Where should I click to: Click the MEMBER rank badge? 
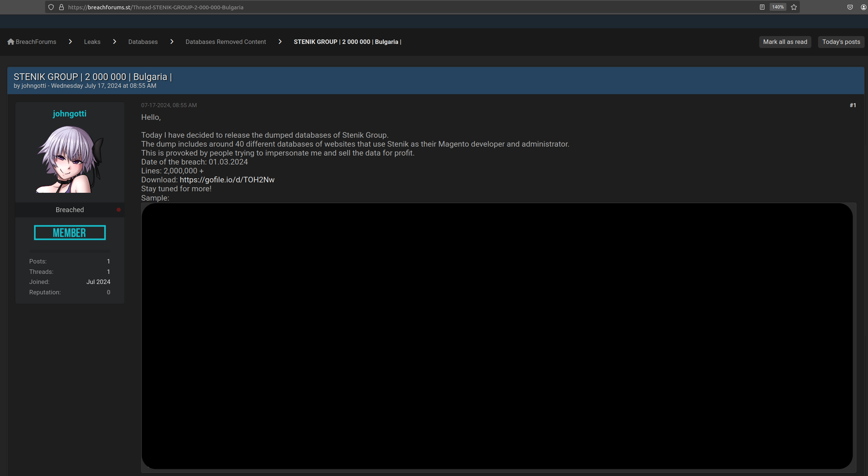(x=70, y=233)
